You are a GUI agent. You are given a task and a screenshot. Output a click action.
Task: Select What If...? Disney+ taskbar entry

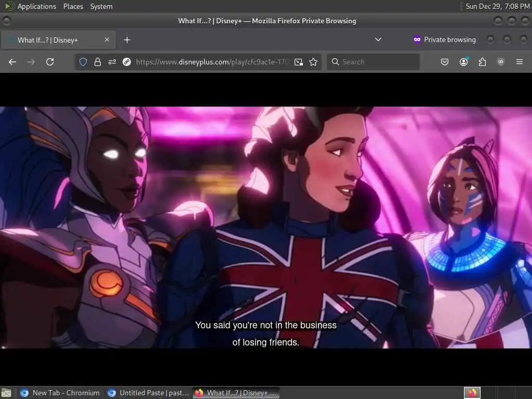[236, 393]
